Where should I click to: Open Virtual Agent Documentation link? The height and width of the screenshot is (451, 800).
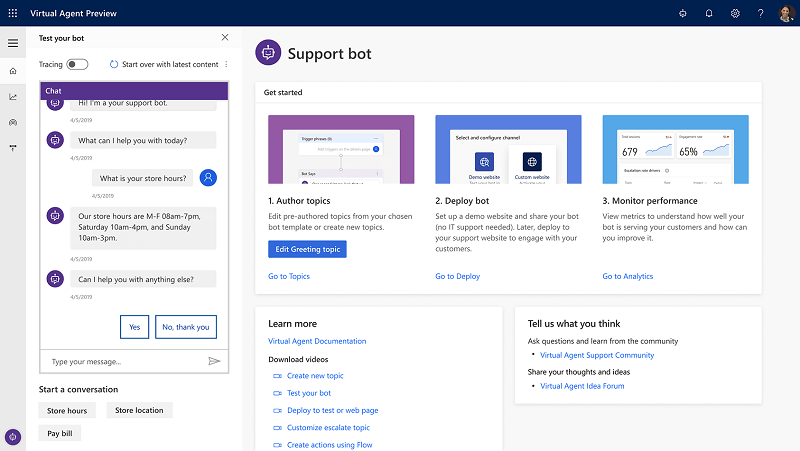tap(317, 341)
